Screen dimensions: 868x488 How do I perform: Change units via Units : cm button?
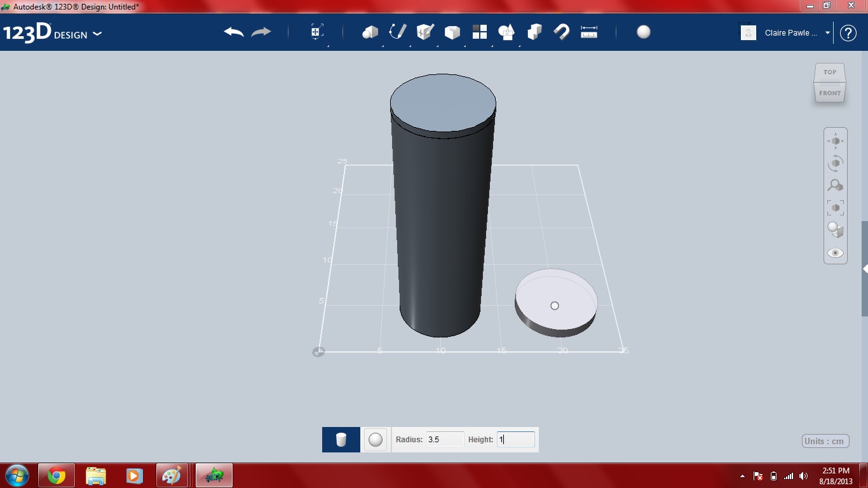click(825, 441)
